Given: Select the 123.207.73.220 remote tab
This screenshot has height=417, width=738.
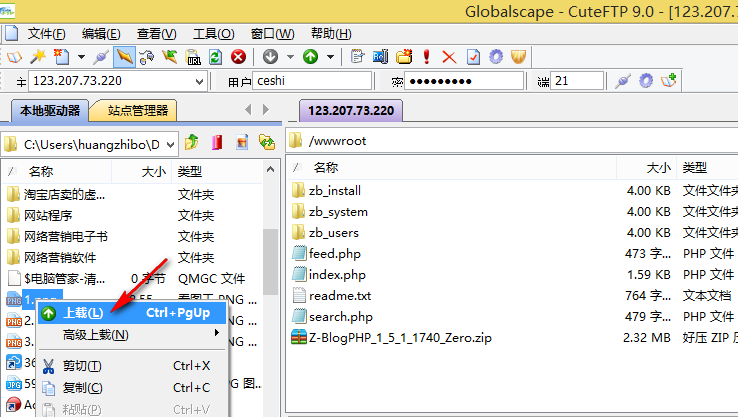Looking at the screenshot, I should (x=350, y=111).
